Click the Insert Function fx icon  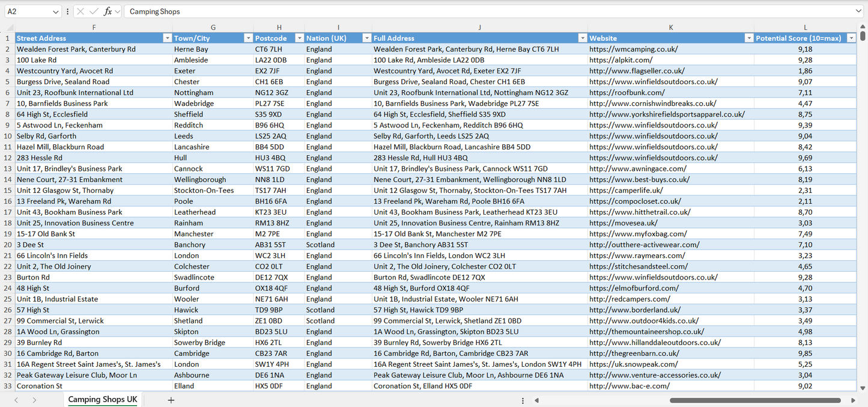[108, 11]
